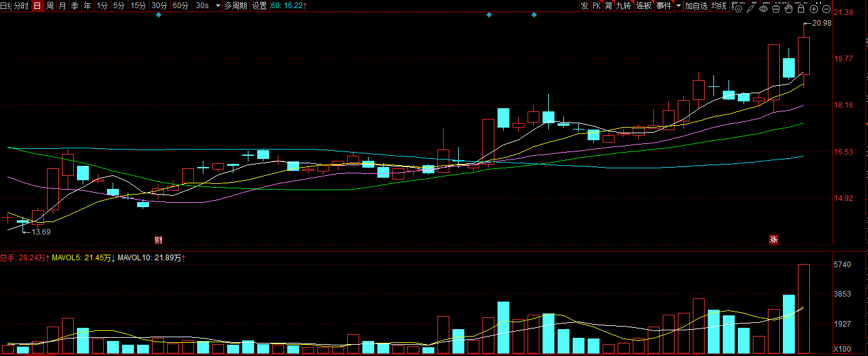The height and width of the screenshot is (356, 868).
Task: Click the 1927 volume axis label
Action: pyautogui.click(x=843, y=324)
